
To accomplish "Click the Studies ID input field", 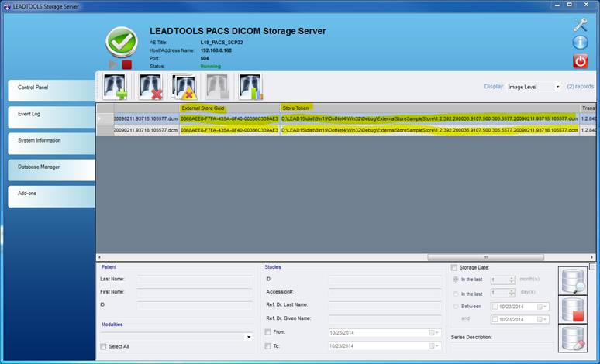I will tap(384, 280).
